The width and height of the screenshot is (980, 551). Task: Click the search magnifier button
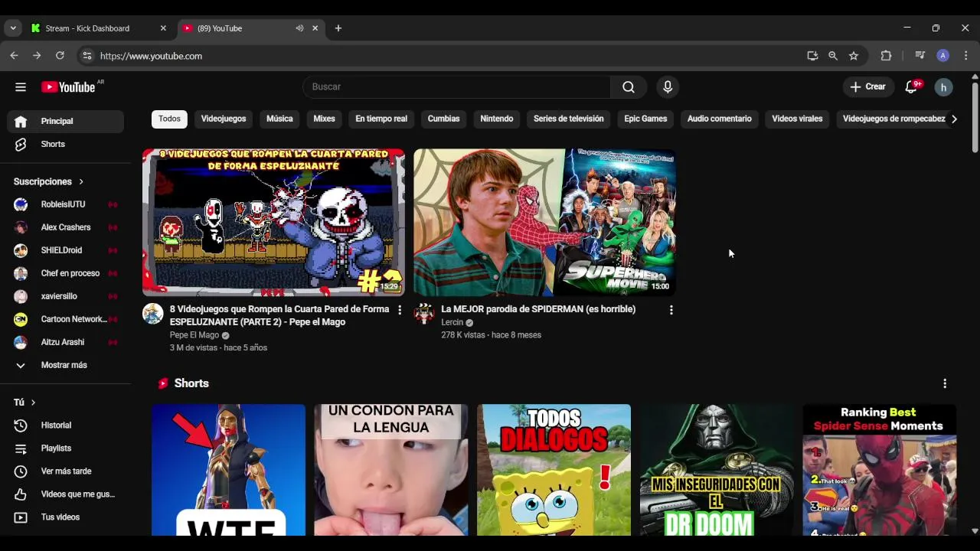click(x=629, y=87)
